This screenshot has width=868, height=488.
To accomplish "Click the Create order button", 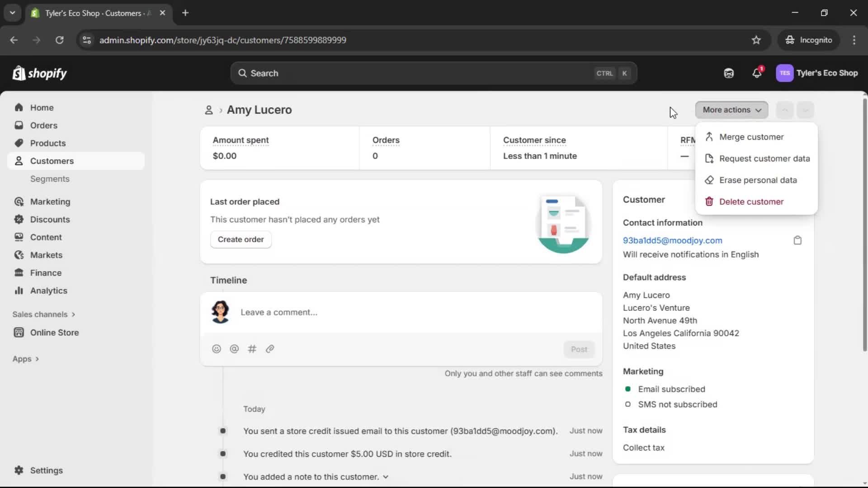I will click(x=241, y=239).
